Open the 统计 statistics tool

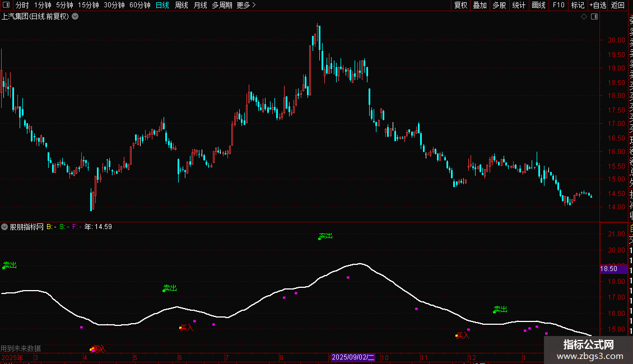click(519, 5)
